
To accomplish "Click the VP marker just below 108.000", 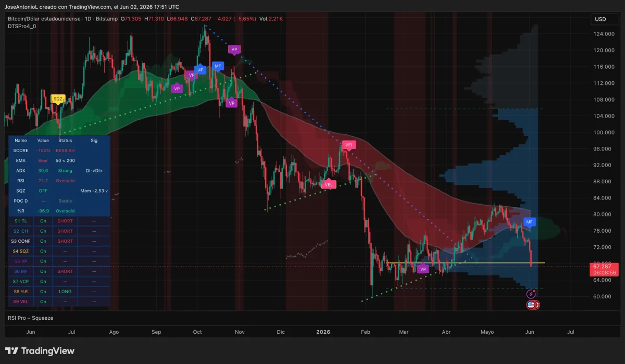I will click(x=232, y=103).
